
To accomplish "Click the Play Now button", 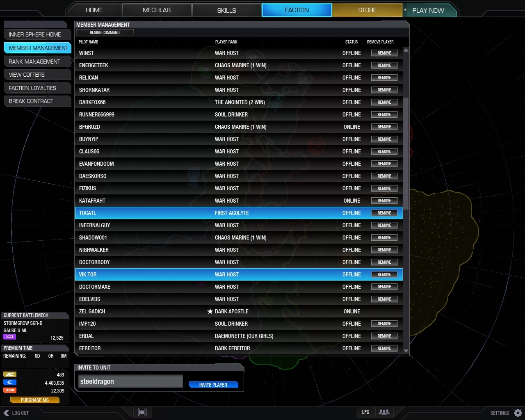I will point(428,10).
